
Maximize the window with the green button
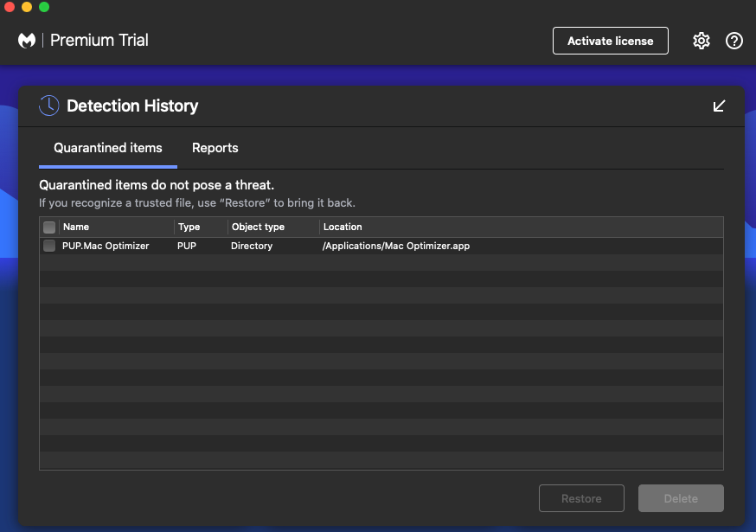click(44, 7)
